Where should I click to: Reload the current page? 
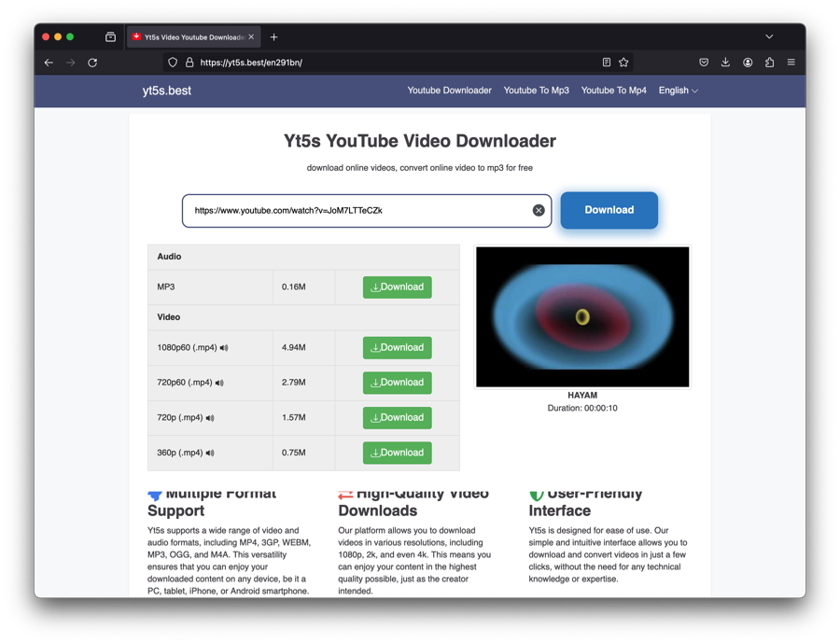92,63
